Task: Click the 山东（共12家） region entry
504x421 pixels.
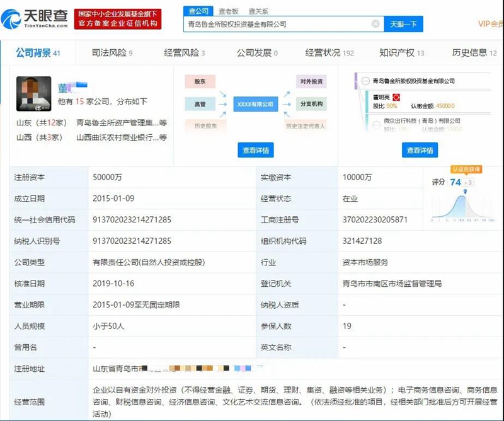Action: point(42,122)
